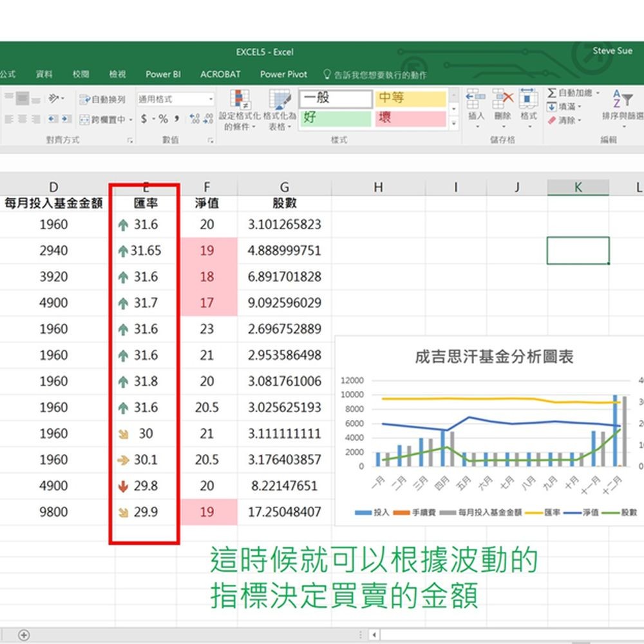644x644 pixels.
Task: Open the 自動加總 dropdown arrow
Action: pyautogui.click(x=598, y=93)
